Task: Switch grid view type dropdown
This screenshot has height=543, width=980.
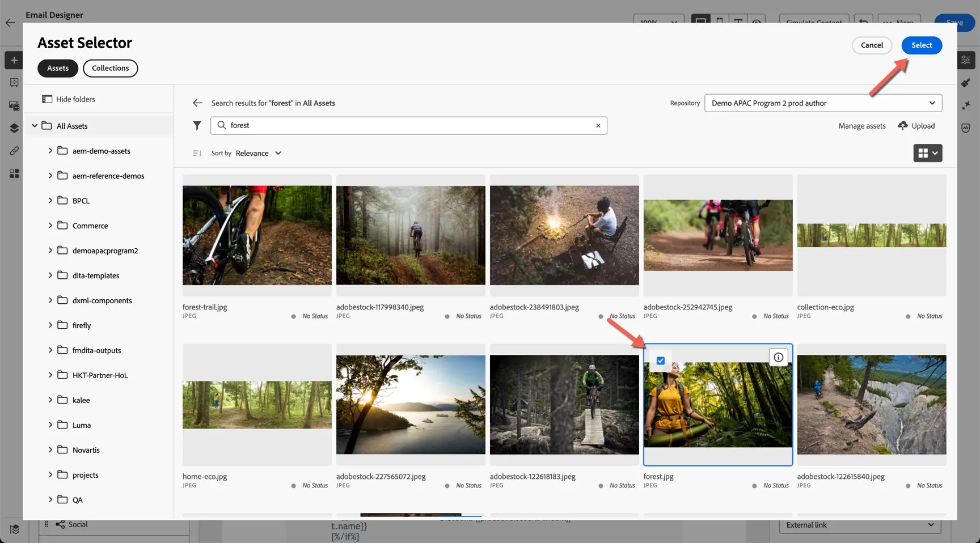Action: coord(927,153)
